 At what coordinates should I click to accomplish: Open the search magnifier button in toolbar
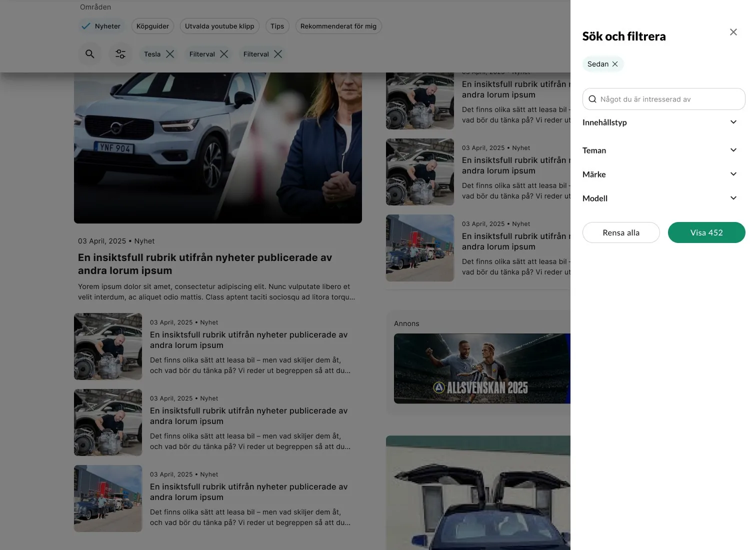[90, 54]
